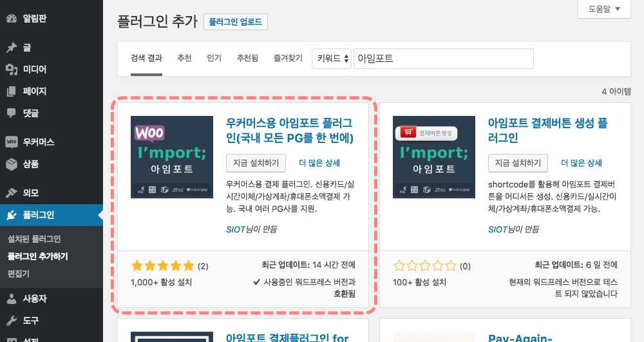
Task: Click the 미디어 media icon
Action: (x=12, y=70)
